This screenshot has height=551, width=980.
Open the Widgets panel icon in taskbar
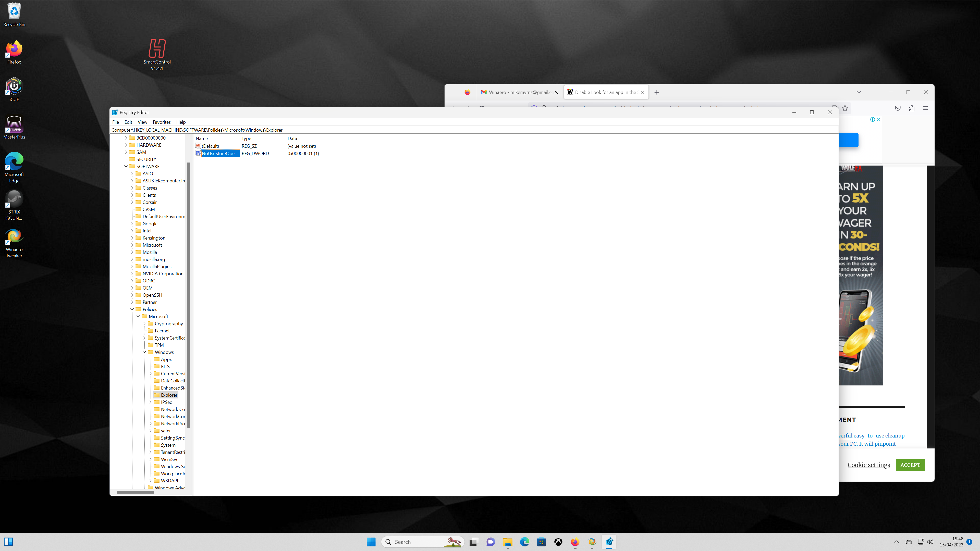click(8, 542)
